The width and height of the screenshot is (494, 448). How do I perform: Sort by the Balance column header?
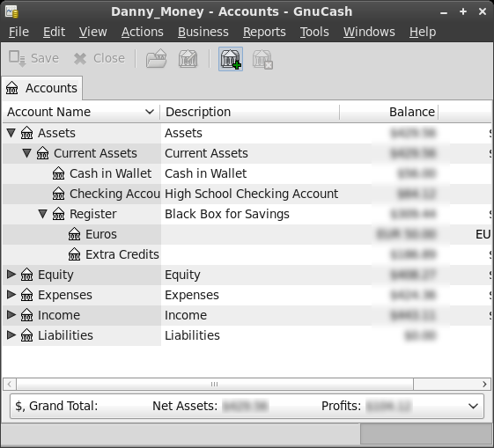[389, 112]
